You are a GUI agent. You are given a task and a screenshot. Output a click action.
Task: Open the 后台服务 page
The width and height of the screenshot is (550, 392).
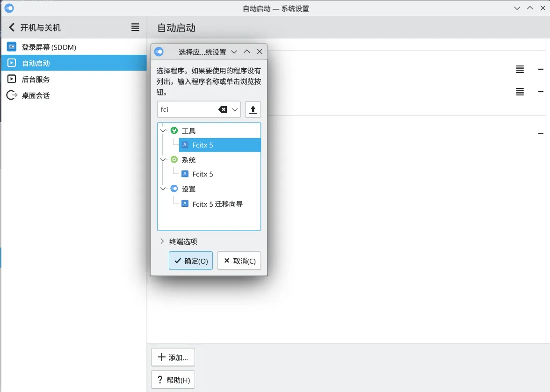(x=36, y=80)
